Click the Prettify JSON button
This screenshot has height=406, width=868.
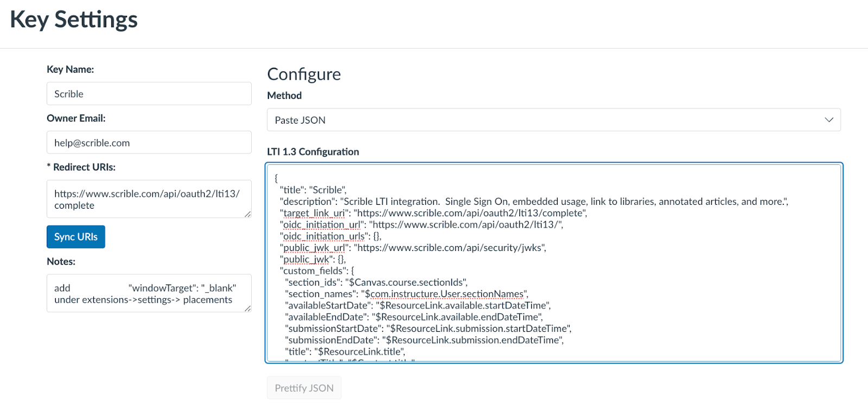[x=304, y=388]
